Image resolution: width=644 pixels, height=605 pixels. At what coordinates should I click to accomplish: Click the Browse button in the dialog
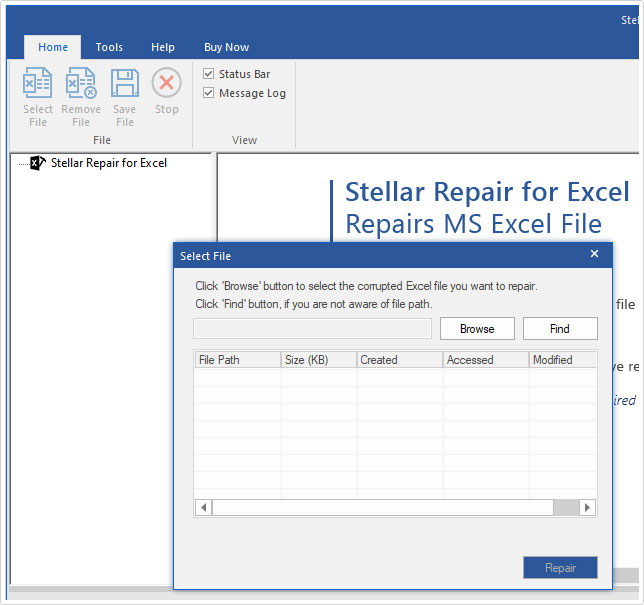[x=477, y=329]
